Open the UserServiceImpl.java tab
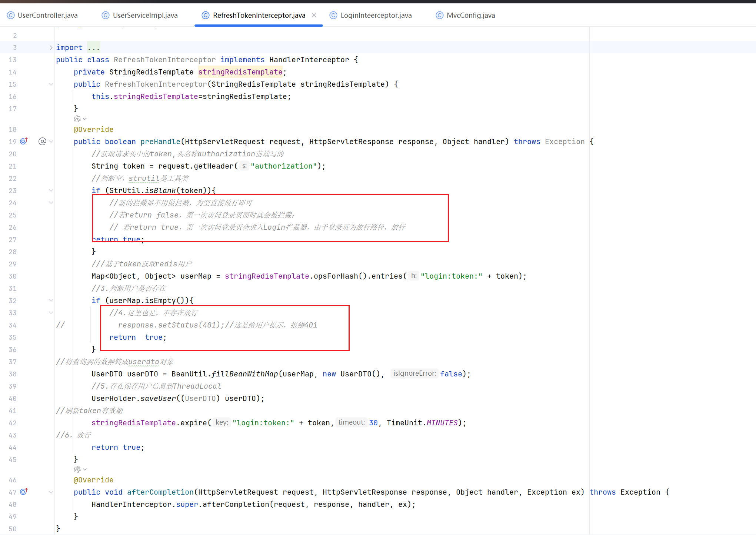This screenshot has height=535, width=756. (x=145, y=15)
